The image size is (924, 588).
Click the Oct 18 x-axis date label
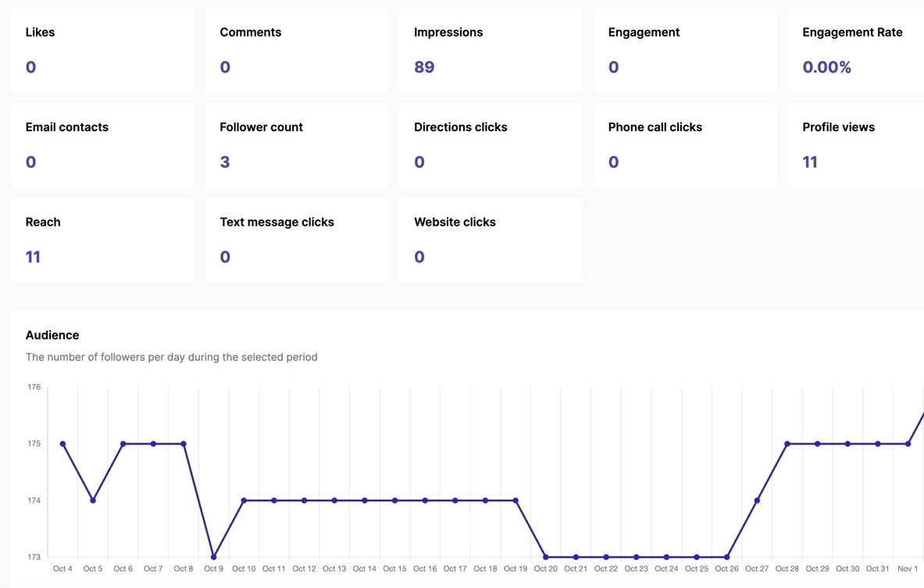pos(485,568)
